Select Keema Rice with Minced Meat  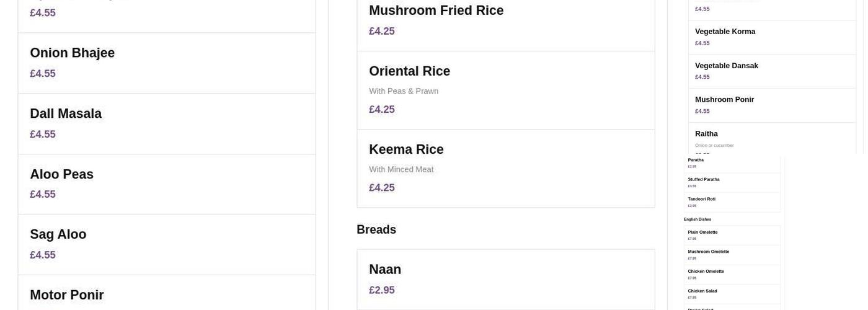tap(505, 168)
